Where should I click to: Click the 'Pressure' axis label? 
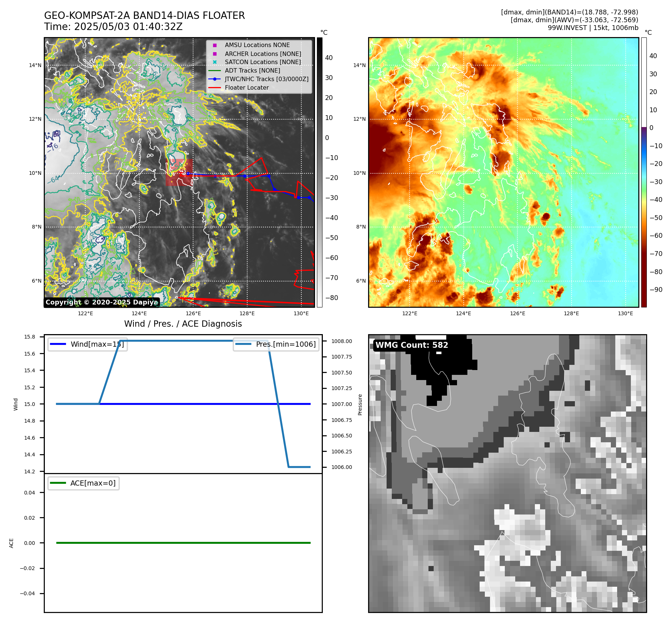(x=360, y=404)
